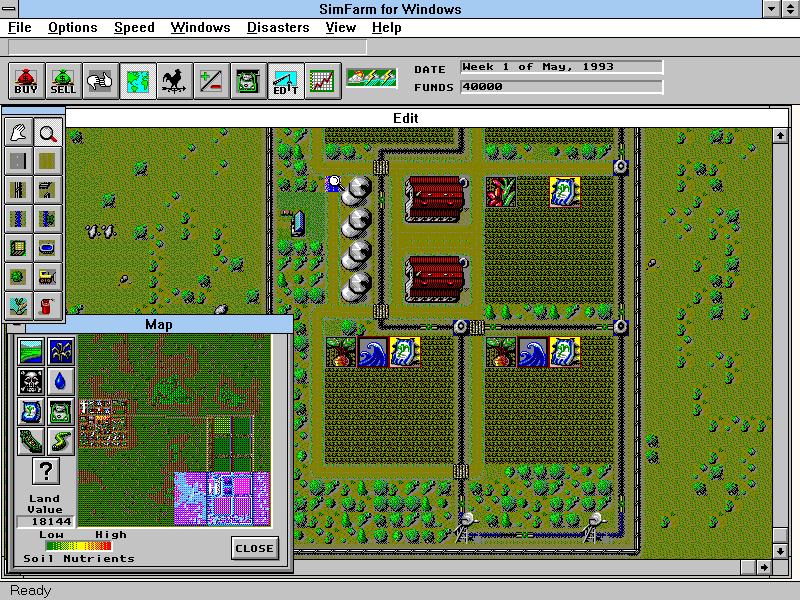Image resolution: width=800 pixels, height=600 pixels.
Task: Show the terrain landscape map view
Action: [x=31, y=352]
